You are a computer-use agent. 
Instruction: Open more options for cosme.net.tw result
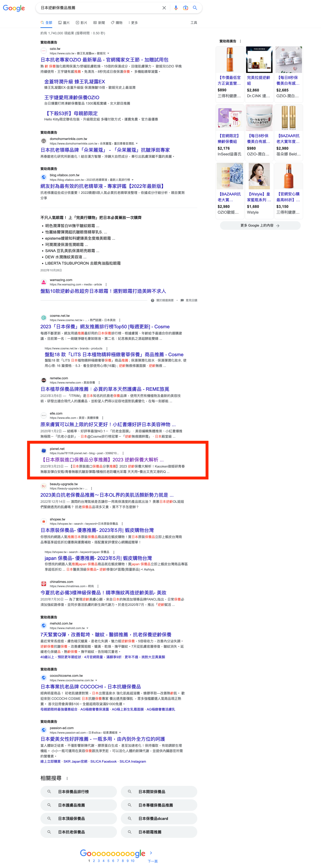120,320
